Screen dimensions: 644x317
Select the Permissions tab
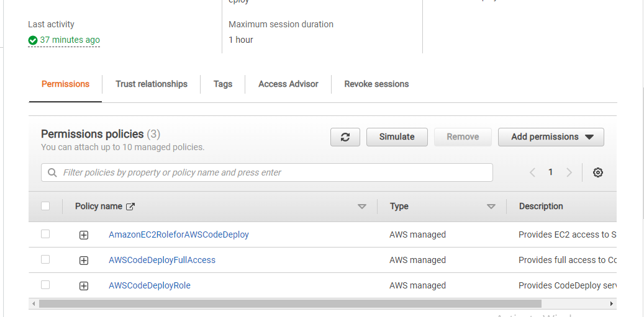coord(65,84)
